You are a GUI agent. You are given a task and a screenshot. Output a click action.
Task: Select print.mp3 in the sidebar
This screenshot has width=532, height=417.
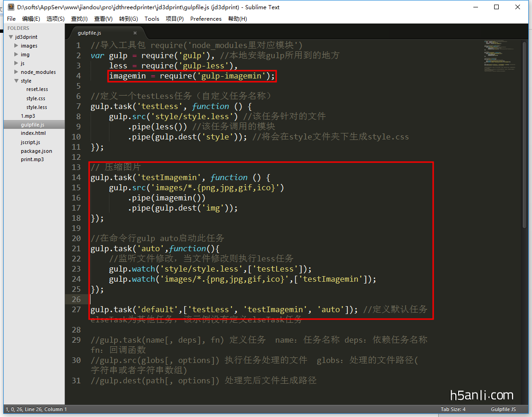pyautogui.click(x=32, y=159)
